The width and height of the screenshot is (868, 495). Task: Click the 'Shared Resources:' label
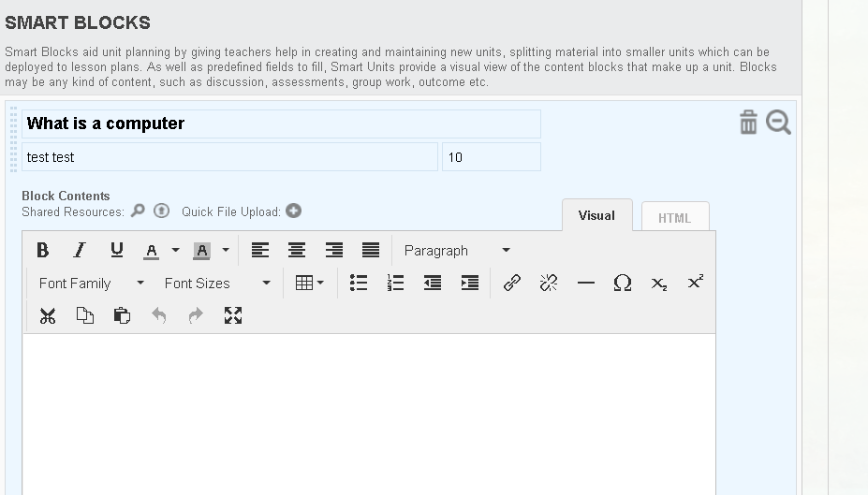pyautogui.click(x=73, y=211)
